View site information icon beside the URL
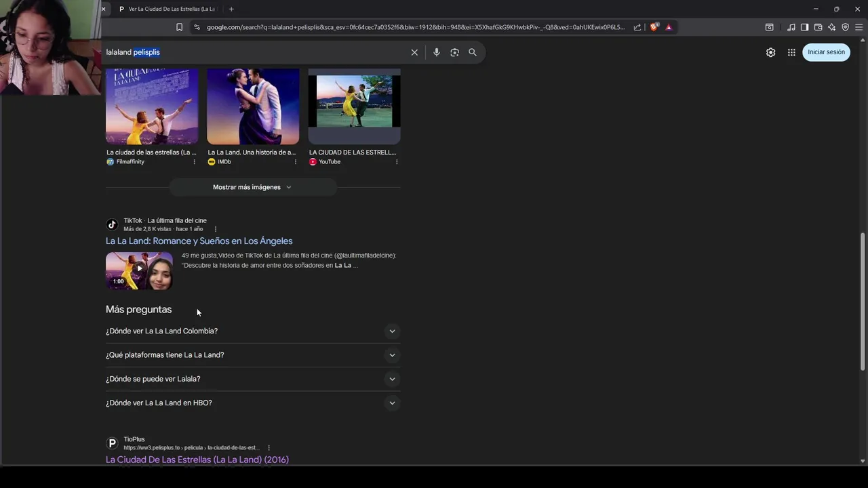Viewport: 868px width, 488px height. coord(197,27)
